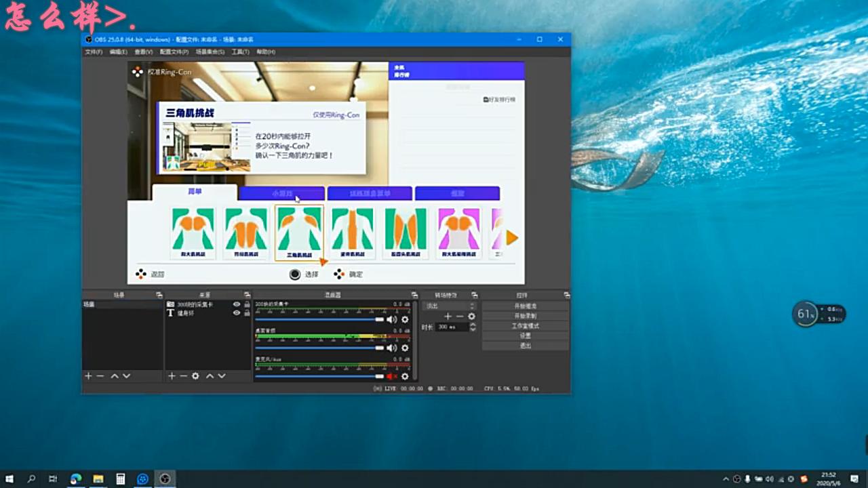Open Task View on the taskbar
The width and height of the screenshot is (868, 488).
tap(53, 479)
